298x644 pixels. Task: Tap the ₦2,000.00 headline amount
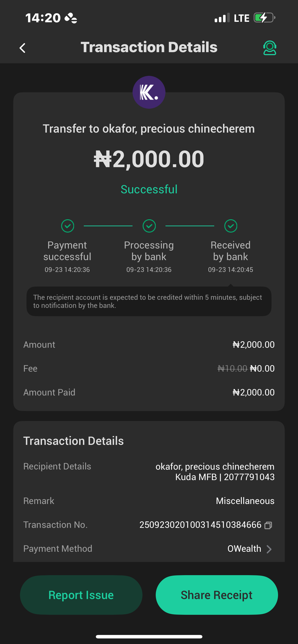pyautogui.click(x=149, y=159)
